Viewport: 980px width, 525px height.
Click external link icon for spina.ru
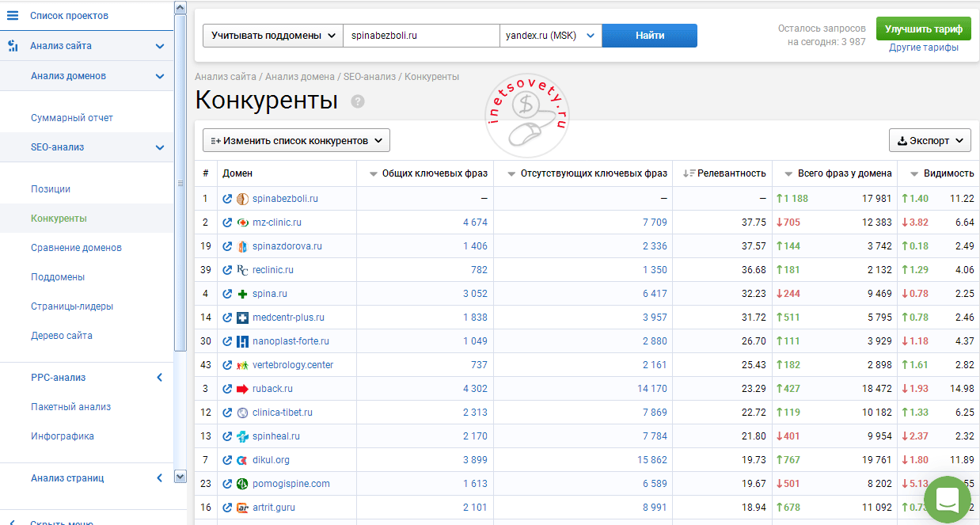pyautogui.click(x=227, y=294)
